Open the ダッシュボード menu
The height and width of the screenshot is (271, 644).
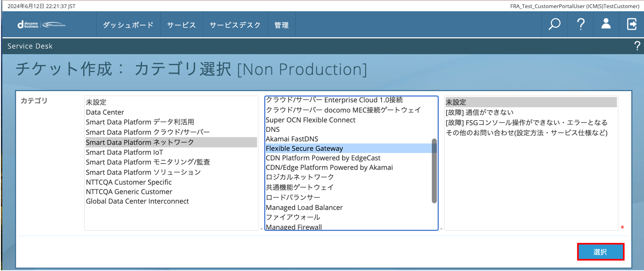coord(128,25)
